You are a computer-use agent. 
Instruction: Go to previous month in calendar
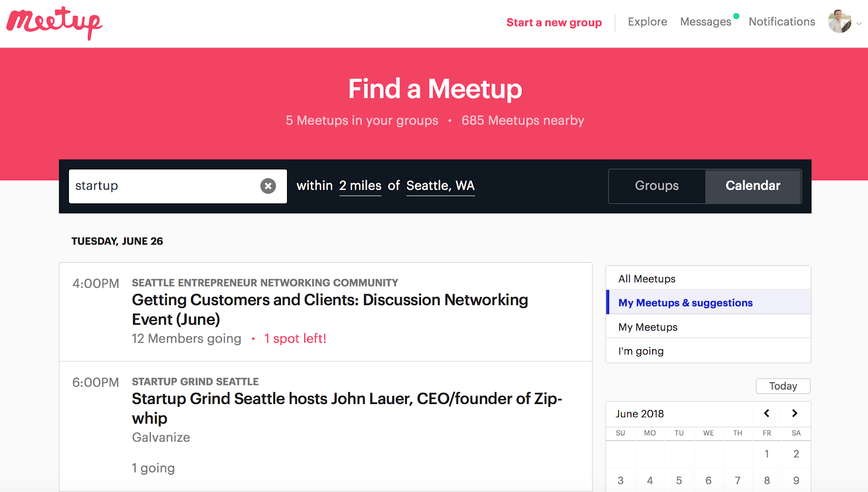766,413
